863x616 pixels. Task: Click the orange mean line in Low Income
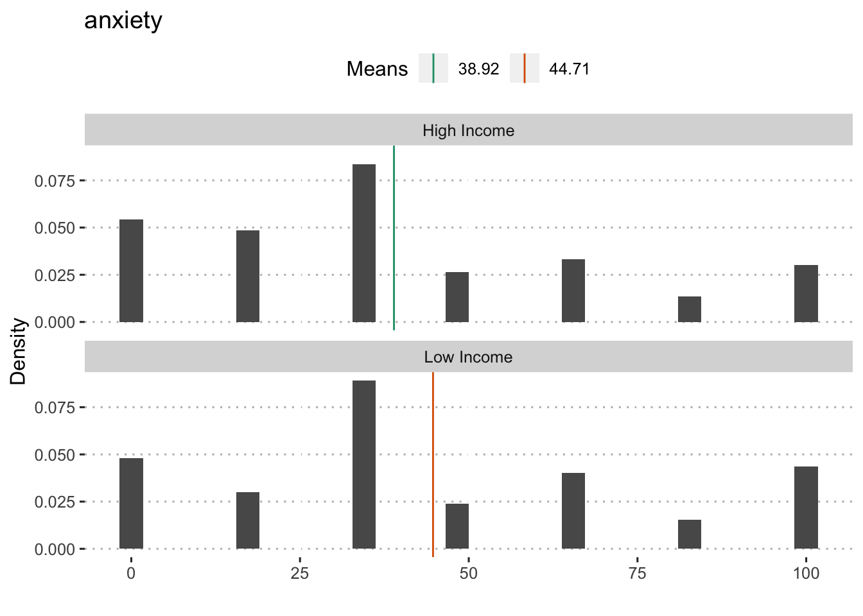coord(433,462)
